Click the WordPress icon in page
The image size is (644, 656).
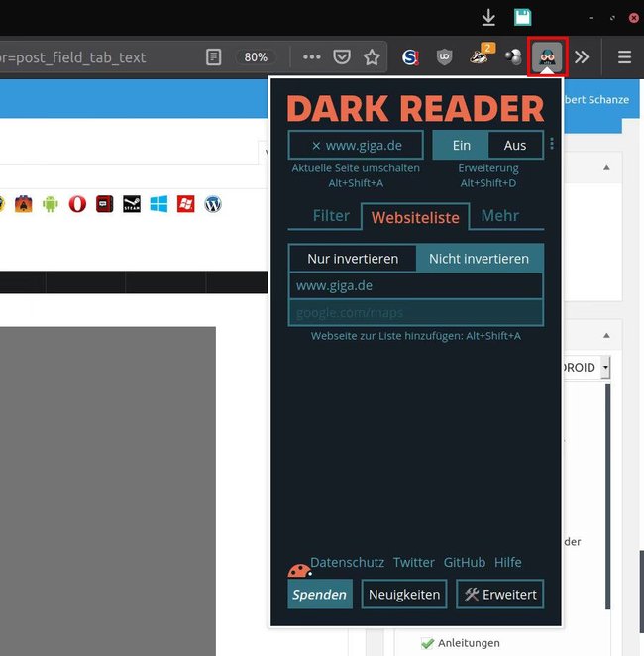[213, 204]
